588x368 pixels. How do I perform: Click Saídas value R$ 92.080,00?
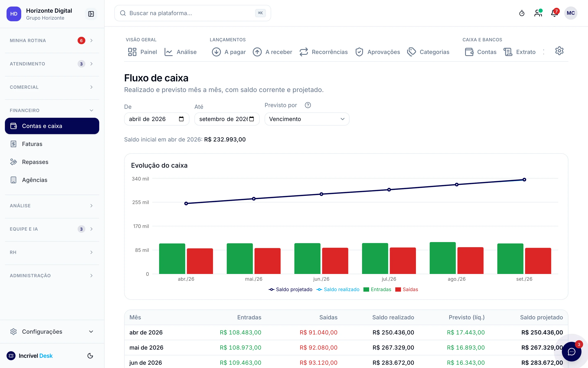point(318,347)
